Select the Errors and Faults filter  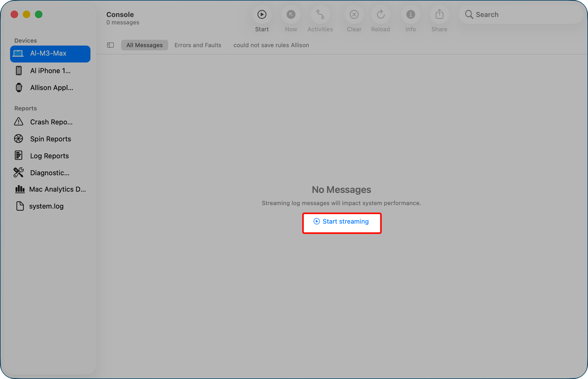coord(198,45)
